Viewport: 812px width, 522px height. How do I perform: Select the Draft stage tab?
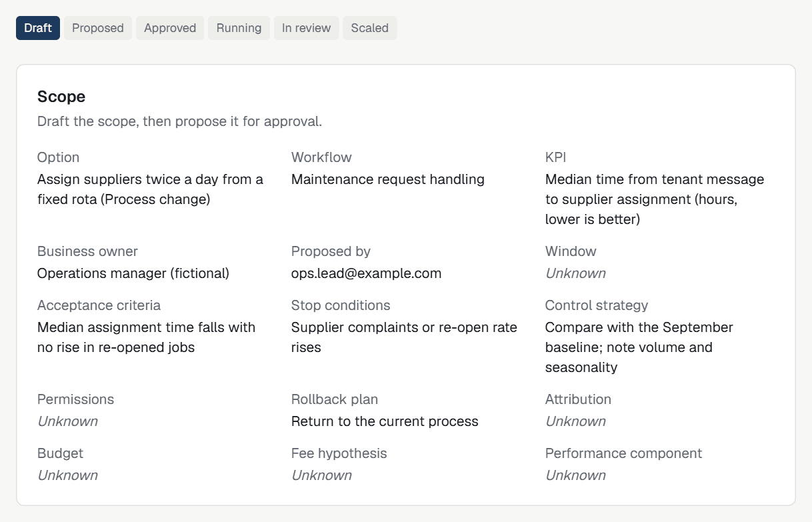[x=38, y=28]
